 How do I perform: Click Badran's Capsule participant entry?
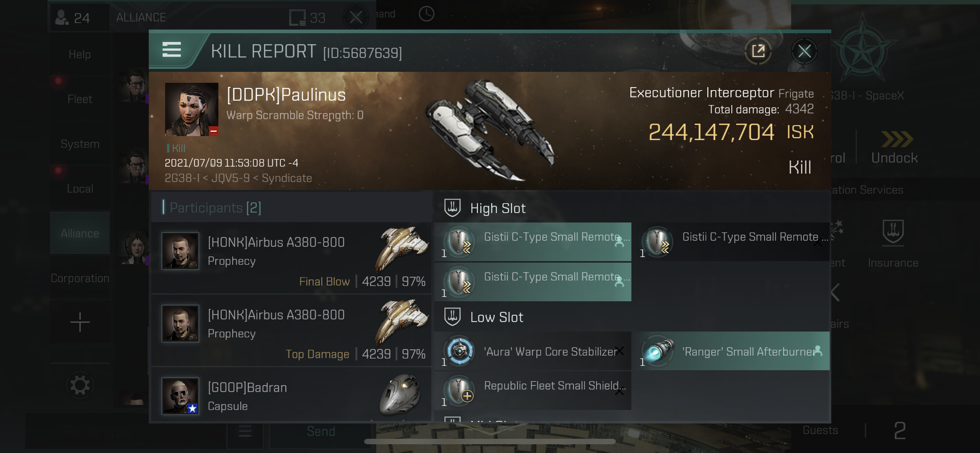coord(291,396)
